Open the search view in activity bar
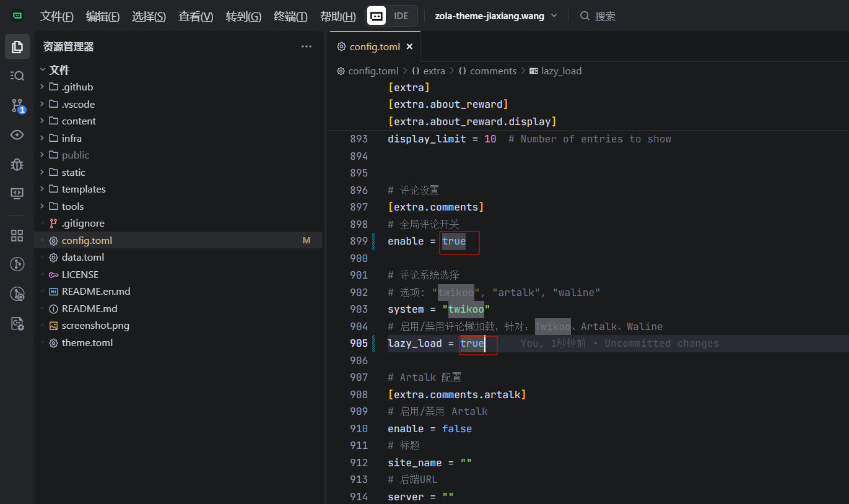 (17, 76)
